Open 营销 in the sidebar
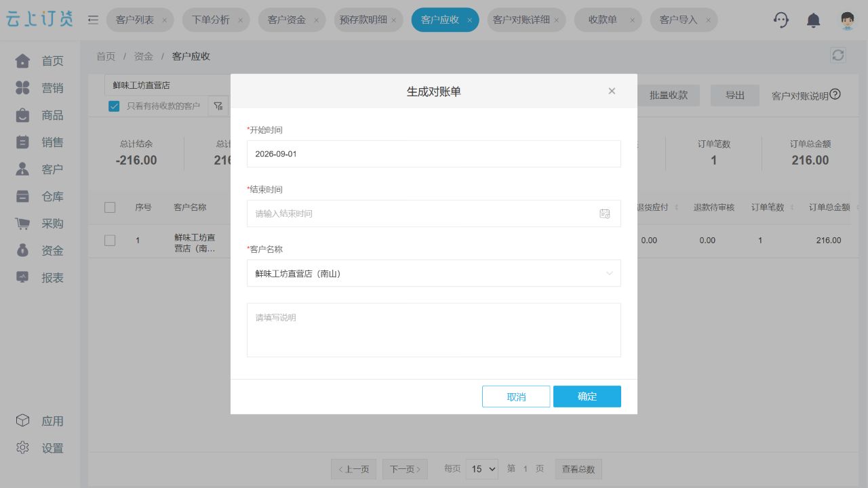 (40, 88)
